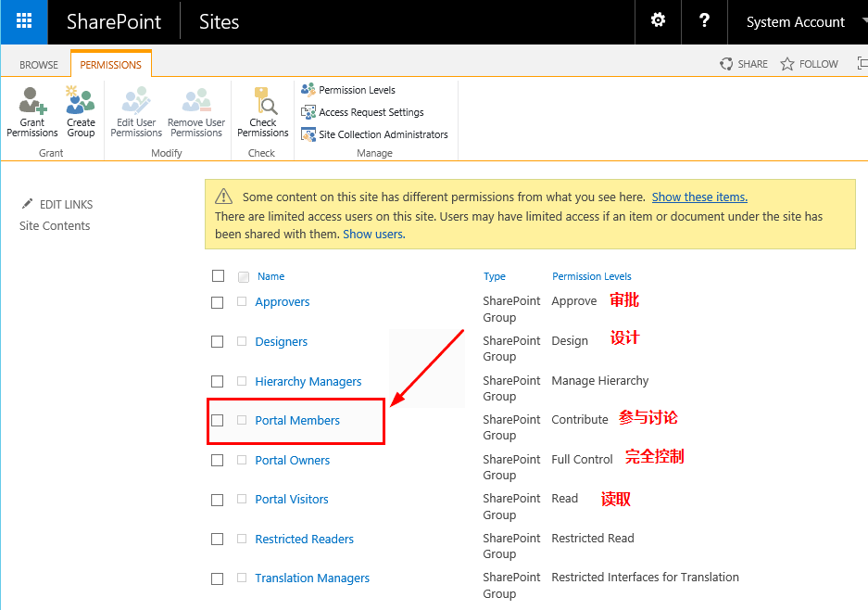868x610 pixels.
Task: Toggle the select-all checkbox in header
Action: (218, 276)
